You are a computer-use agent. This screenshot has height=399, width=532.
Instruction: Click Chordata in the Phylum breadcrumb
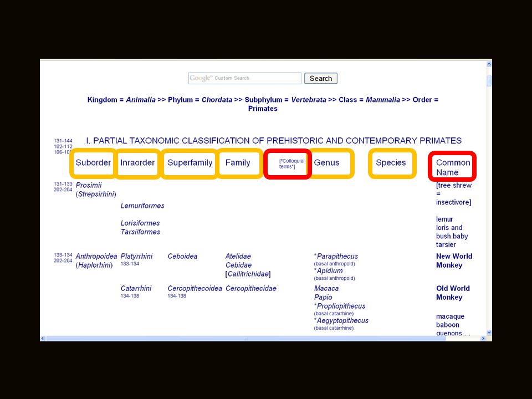click(217, 100)
